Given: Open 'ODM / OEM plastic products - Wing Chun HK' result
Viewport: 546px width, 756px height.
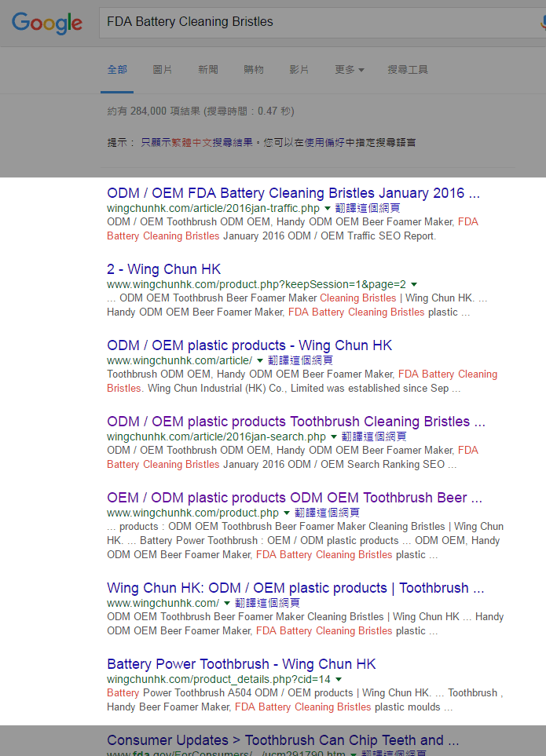Looking at the screenshot, I should pos(249,345).
